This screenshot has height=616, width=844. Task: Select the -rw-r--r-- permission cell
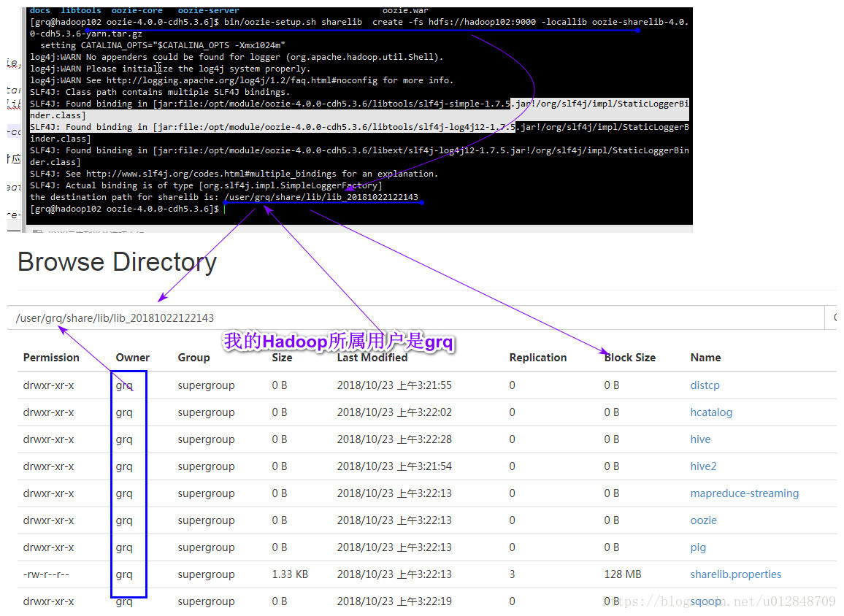pyautogui.click(x=46, y=574)
